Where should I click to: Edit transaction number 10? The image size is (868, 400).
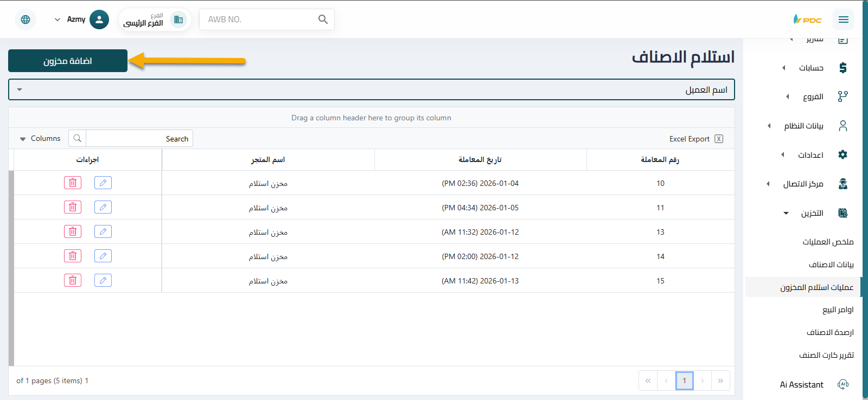coord(103,183)
